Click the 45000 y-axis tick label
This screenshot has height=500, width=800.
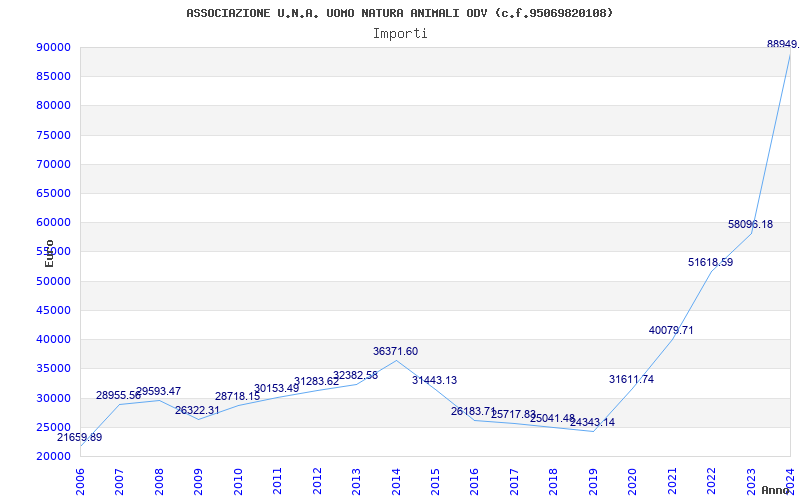coord(53,310)
